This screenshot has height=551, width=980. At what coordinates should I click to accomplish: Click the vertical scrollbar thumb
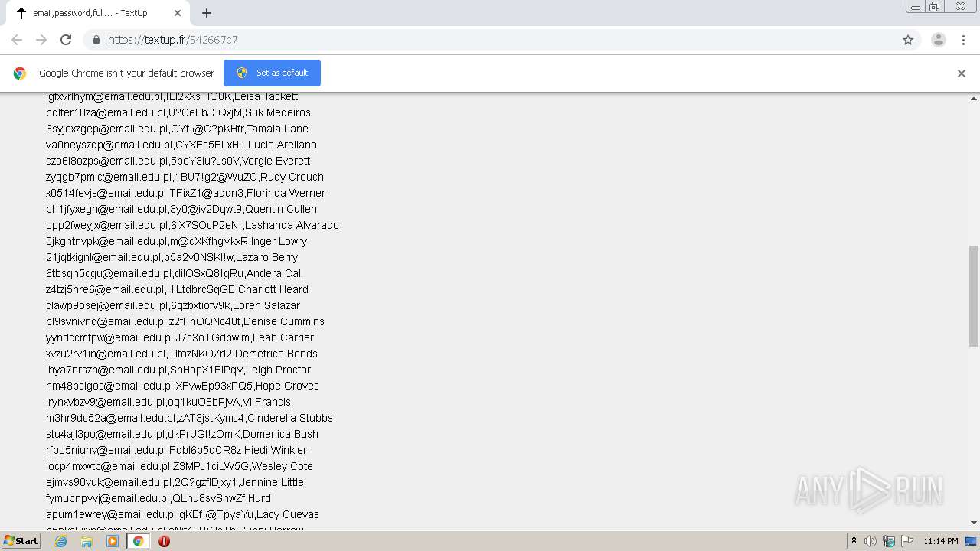(974, 295)
